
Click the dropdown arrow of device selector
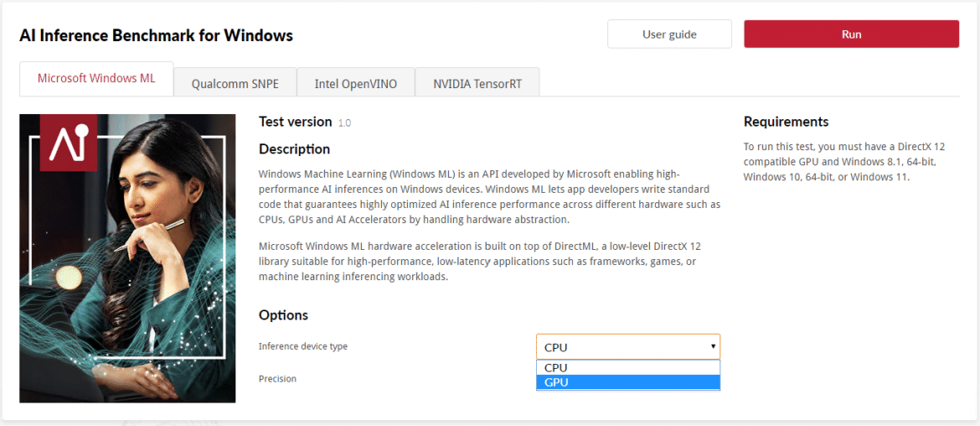[x=713, y=346]
